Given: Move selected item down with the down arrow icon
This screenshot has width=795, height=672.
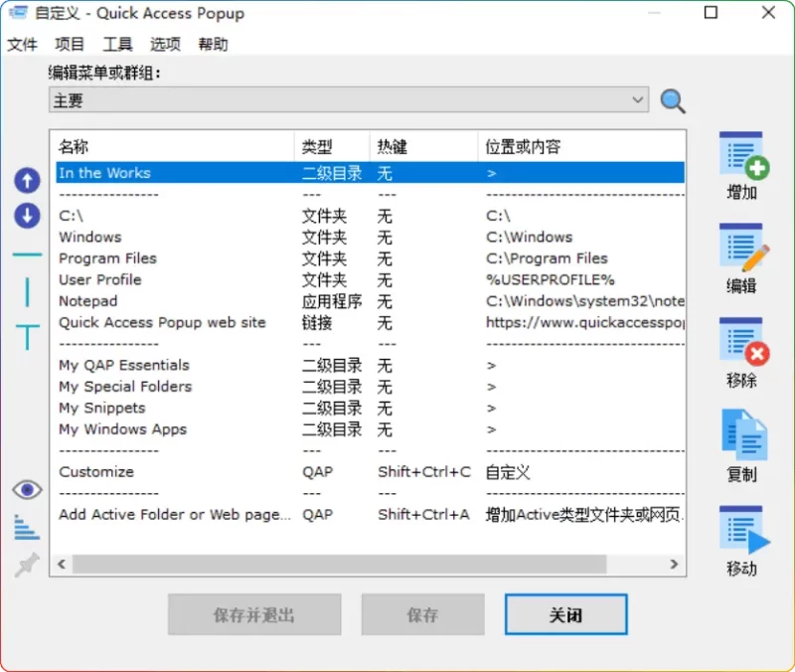Looking at the screenshot, I should point(27,216).
